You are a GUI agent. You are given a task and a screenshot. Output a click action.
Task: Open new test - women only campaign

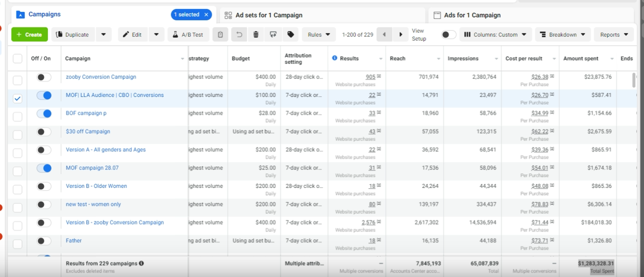click(x=93, y=204)
